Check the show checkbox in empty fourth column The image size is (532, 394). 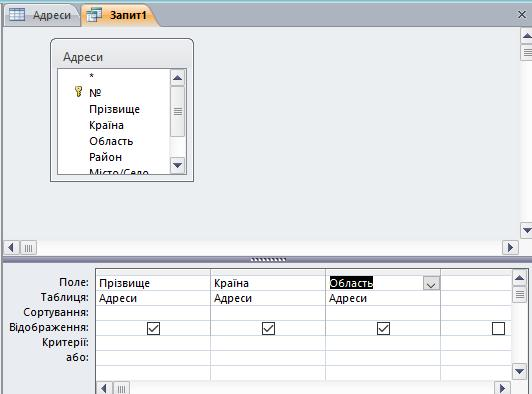tap(498, 328)
